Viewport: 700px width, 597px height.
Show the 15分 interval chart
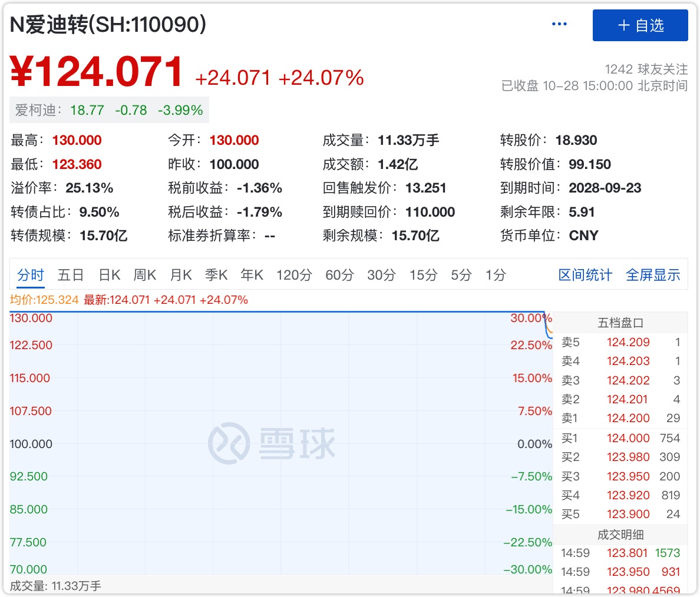(424, 275)
